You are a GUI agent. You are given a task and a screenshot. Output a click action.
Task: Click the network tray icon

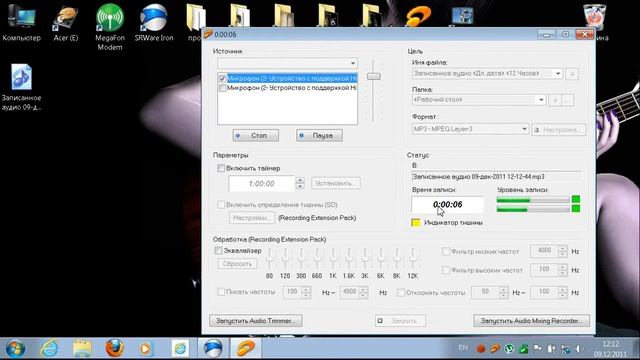565,349
